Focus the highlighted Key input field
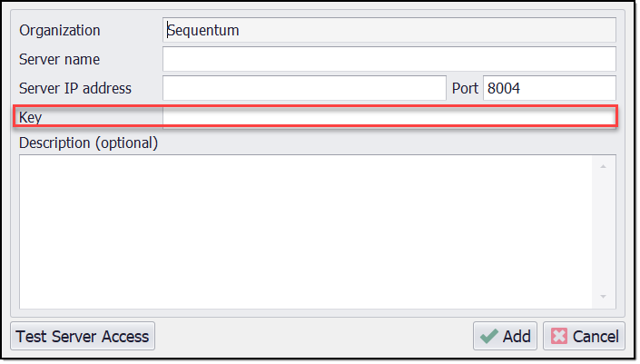This screenshot has width=640, height=364. click(389, 117)
